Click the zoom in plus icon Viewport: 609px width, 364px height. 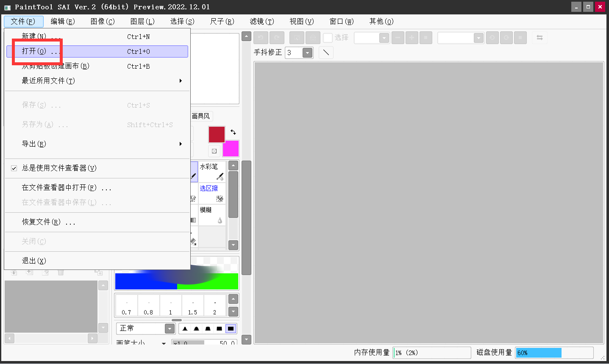coord(412,38)
